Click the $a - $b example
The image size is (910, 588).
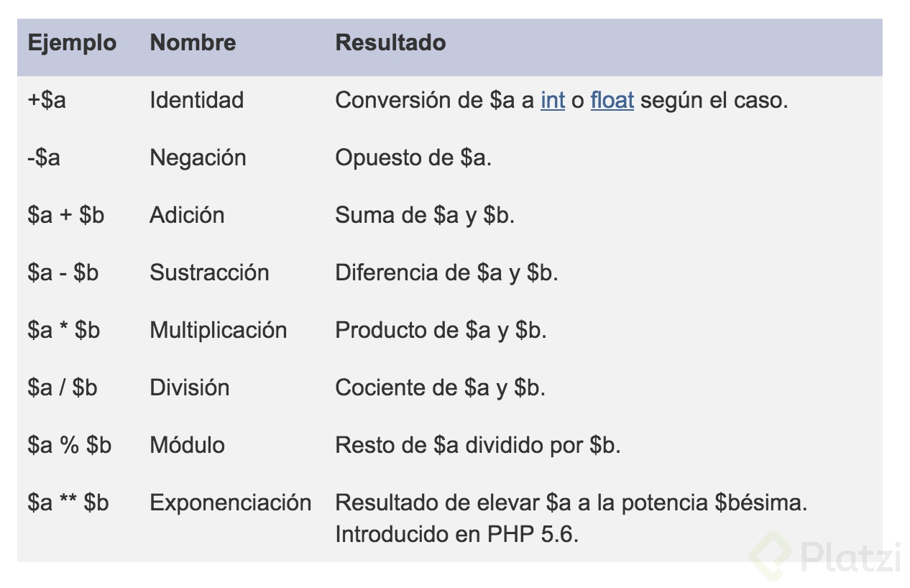(x=63, y=272)
